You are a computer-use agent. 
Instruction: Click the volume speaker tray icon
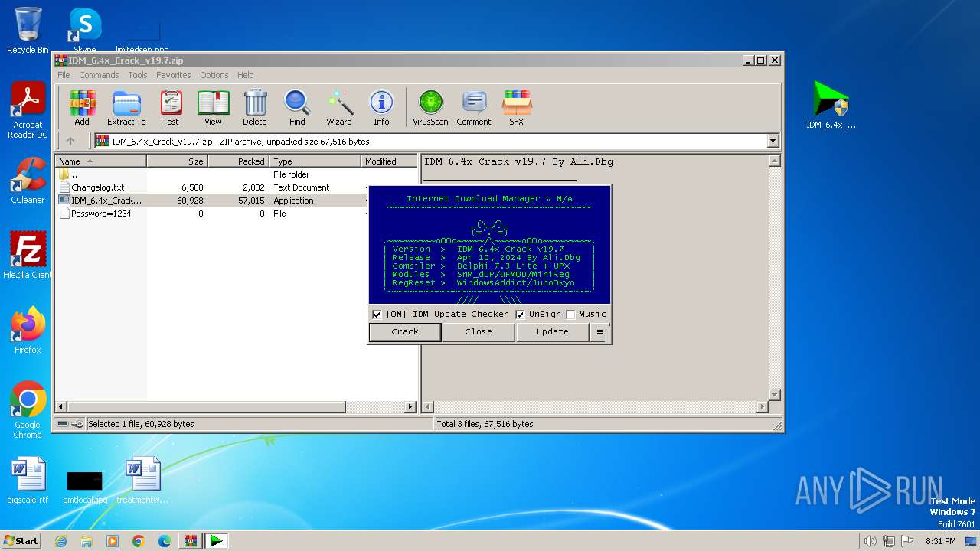pyautogui.click(x=870, y=541)
